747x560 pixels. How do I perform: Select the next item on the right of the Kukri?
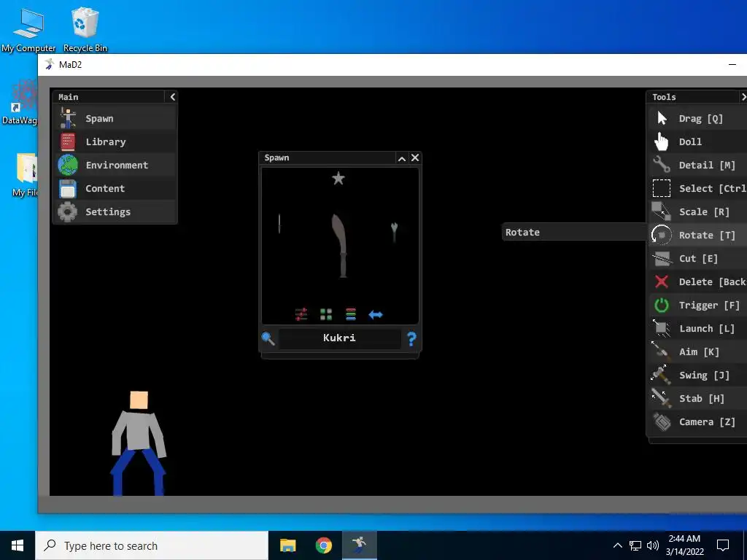coord(395,231)
